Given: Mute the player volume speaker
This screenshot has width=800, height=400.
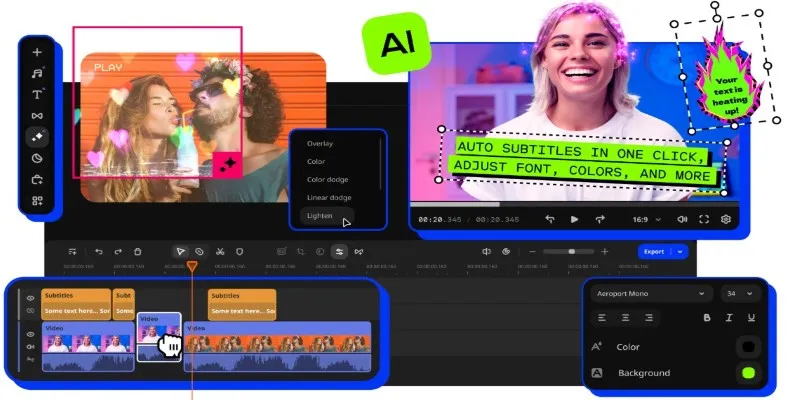Looking at the screenshot, I should pos(682,219).
